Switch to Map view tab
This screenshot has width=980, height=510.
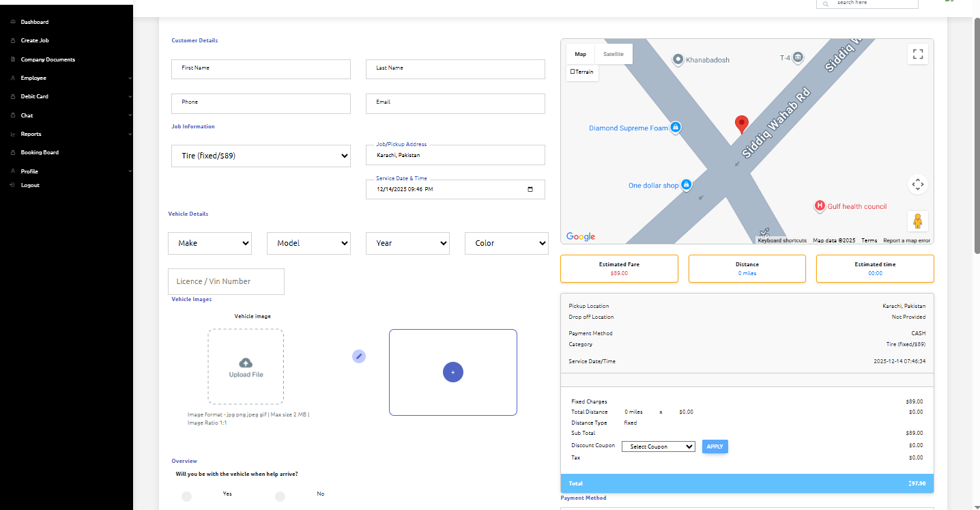pyautogui.click(x=579, y=54)
